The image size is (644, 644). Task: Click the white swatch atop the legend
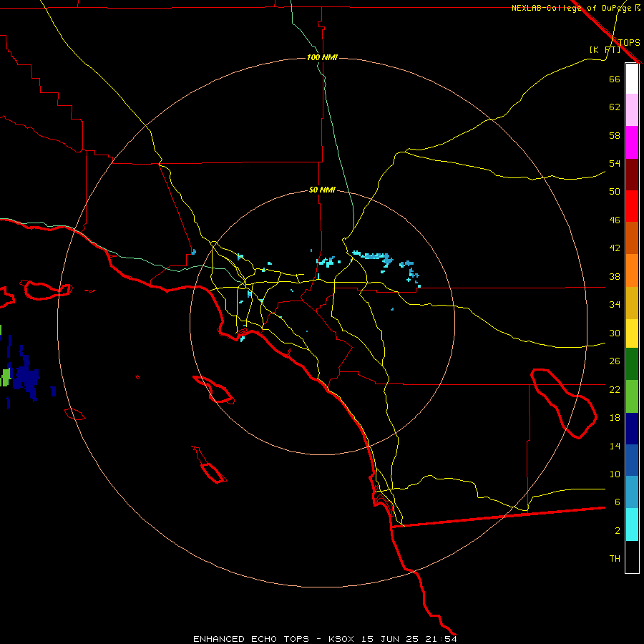point(632,79)
